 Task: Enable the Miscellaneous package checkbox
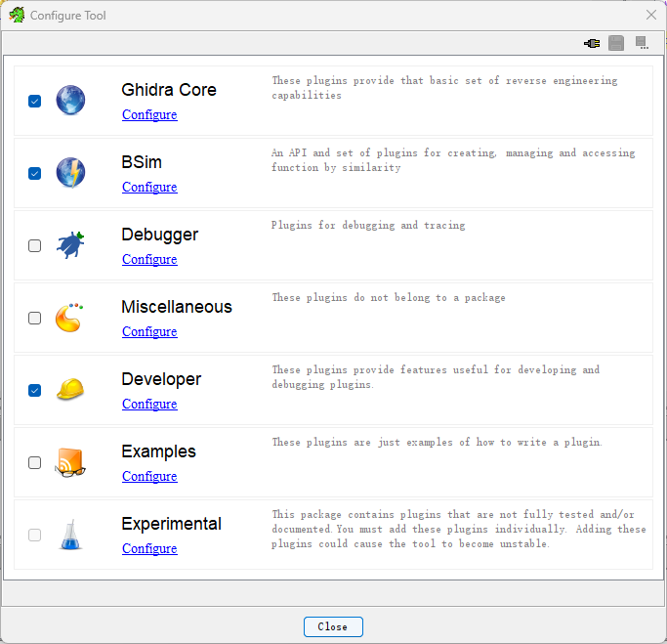pos(34,319)
